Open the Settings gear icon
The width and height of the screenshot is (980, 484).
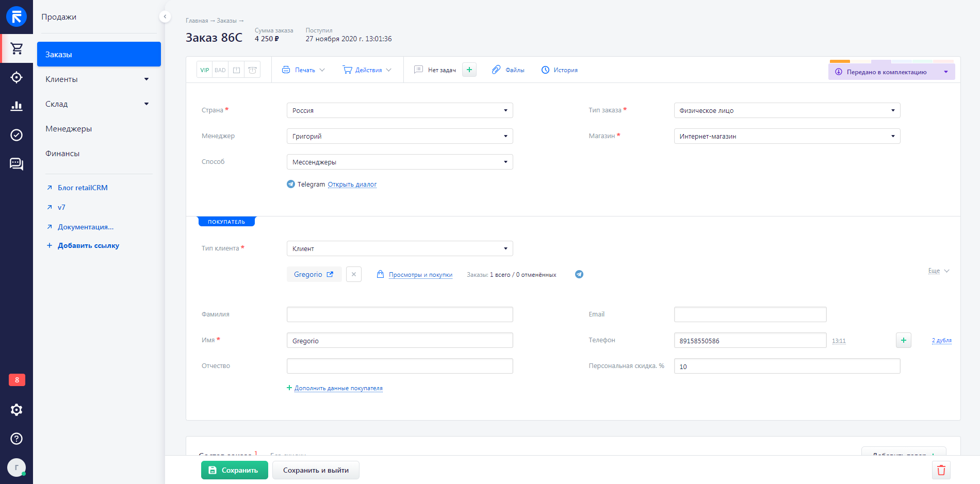(17, 410)
